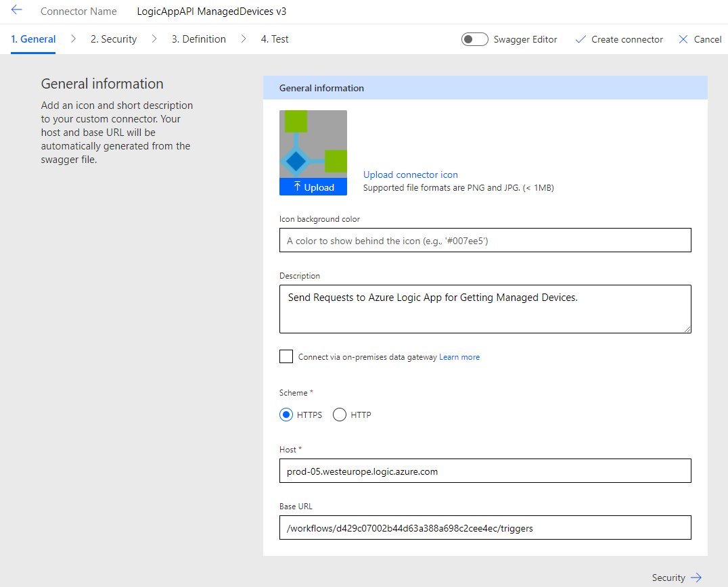Click the back arrow icon

click(x=17, y=9)
